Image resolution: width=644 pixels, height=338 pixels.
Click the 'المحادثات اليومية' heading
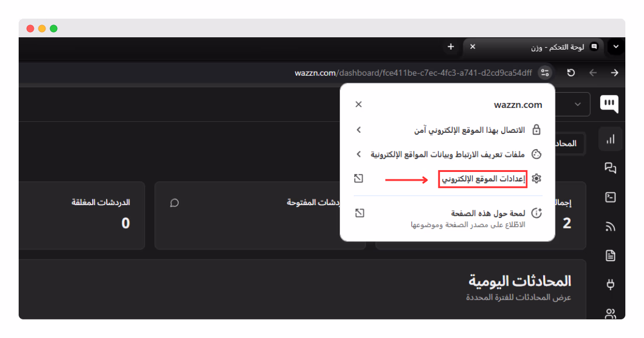click(519, 281)
